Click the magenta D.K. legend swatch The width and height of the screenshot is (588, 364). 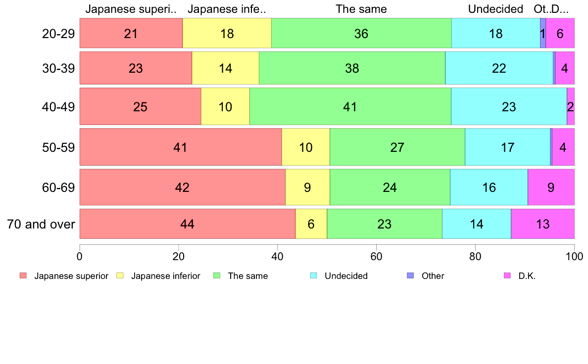(507, 276)
